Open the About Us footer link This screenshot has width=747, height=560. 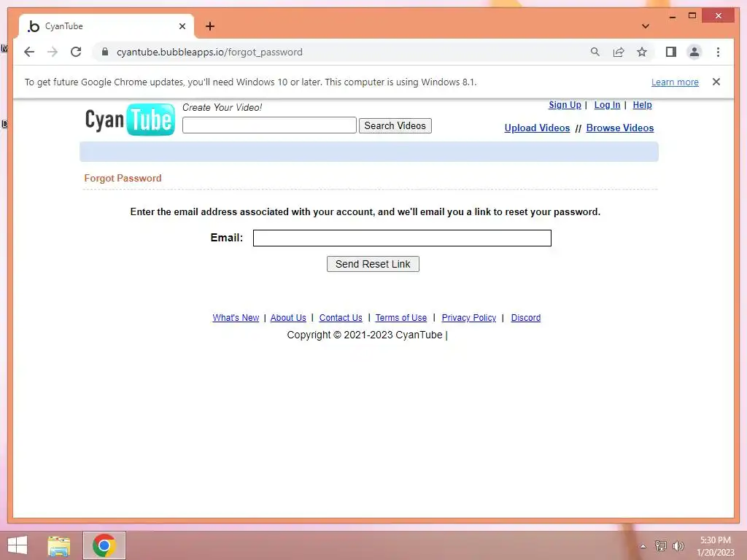[288, 318]
